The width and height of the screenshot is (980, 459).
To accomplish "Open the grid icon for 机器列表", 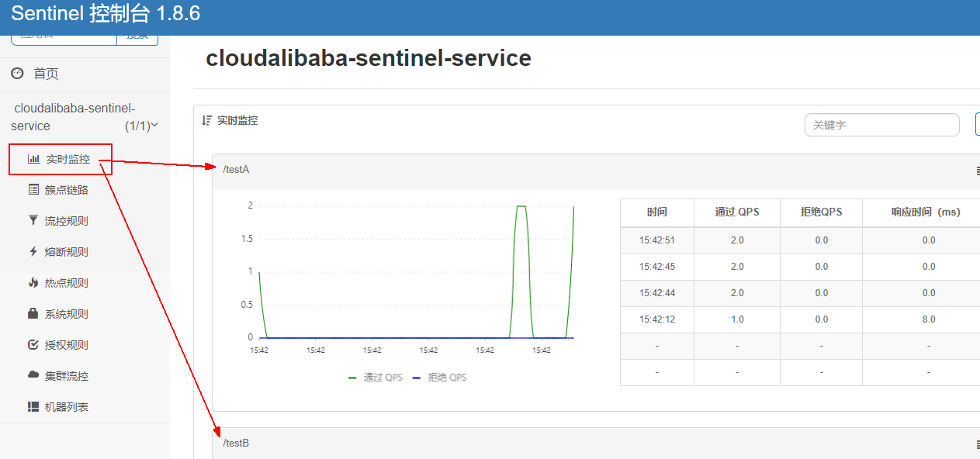I will (x=33, y=406).
